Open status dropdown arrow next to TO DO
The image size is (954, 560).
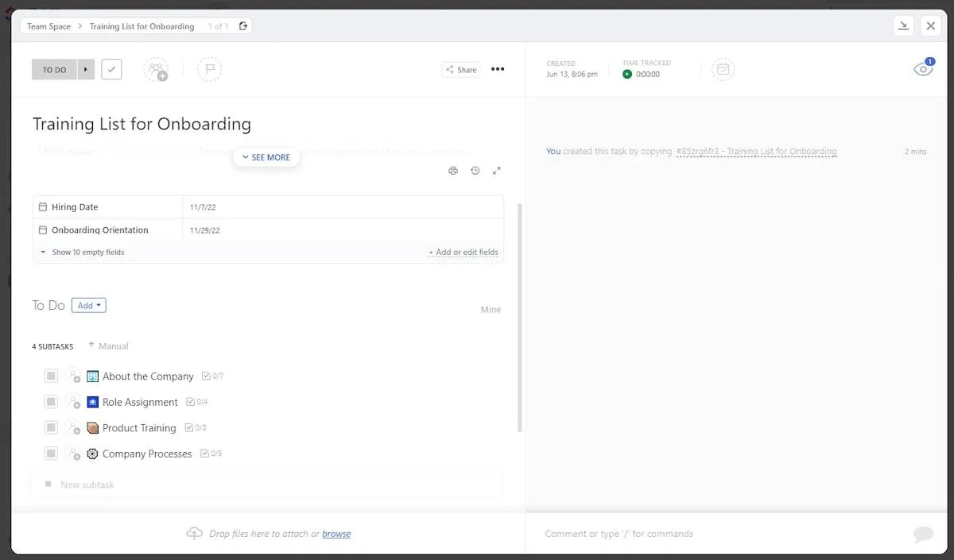click(x=86, y=69)
